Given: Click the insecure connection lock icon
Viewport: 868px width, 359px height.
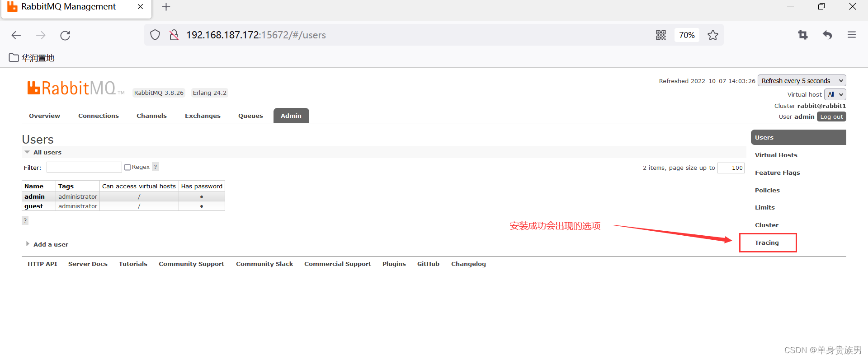Looking at the screenshot, I should click(174, 35).
